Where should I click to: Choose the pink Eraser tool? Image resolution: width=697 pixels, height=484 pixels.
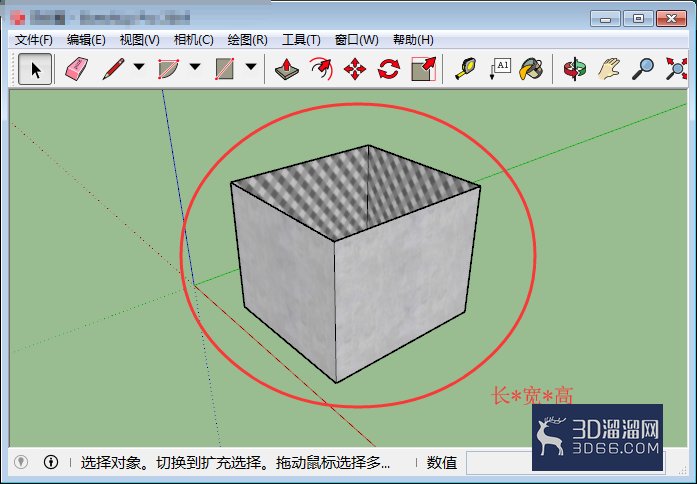[x=76, y=69]
